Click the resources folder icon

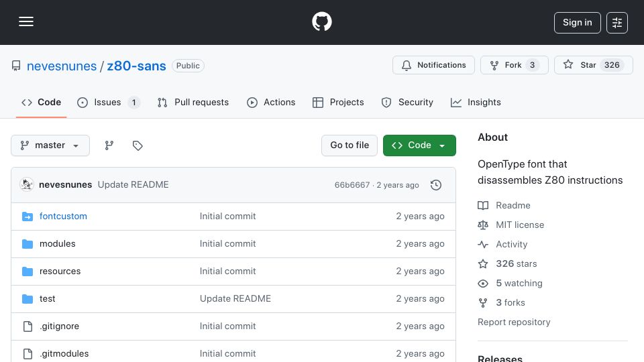coord(28,271)
